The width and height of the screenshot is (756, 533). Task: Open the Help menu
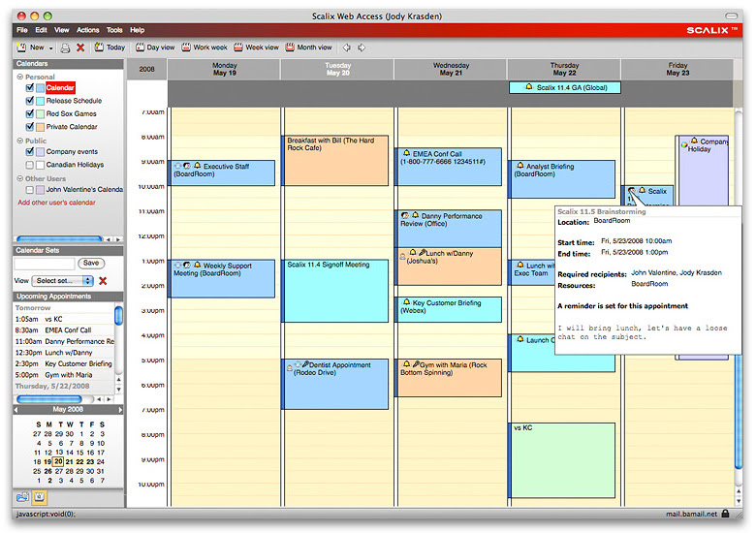pos(137,30)
